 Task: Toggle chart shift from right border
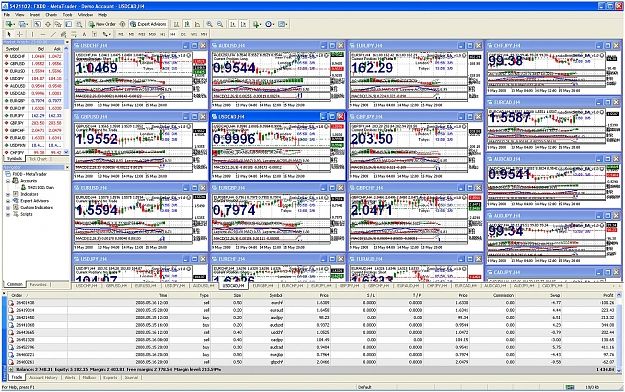244,24
